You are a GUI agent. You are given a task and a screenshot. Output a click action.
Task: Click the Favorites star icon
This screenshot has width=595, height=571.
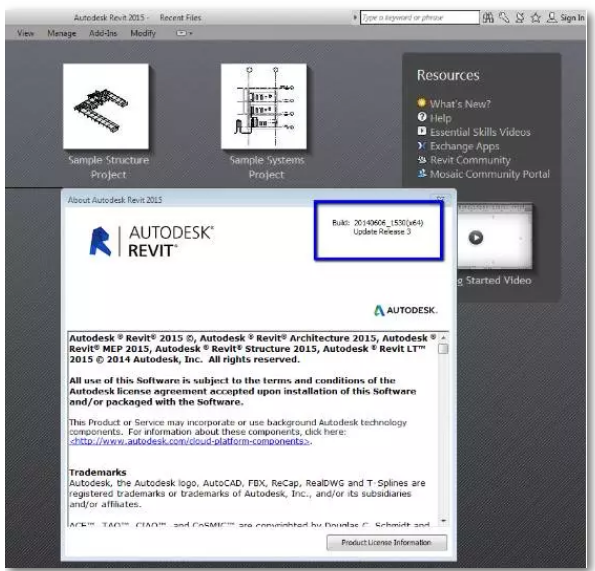[535, 17]
